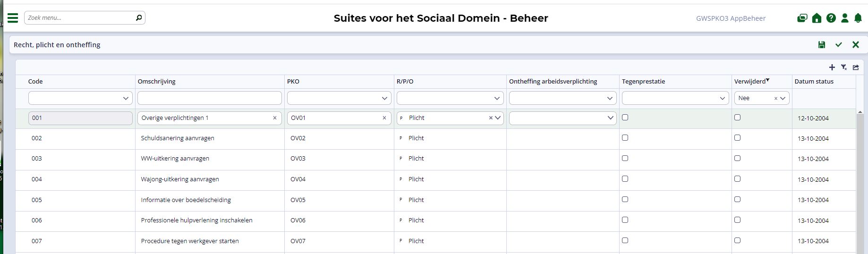Confirm changes with the checkmark button
The image size is (868, 254).
(x=839, y=45)
